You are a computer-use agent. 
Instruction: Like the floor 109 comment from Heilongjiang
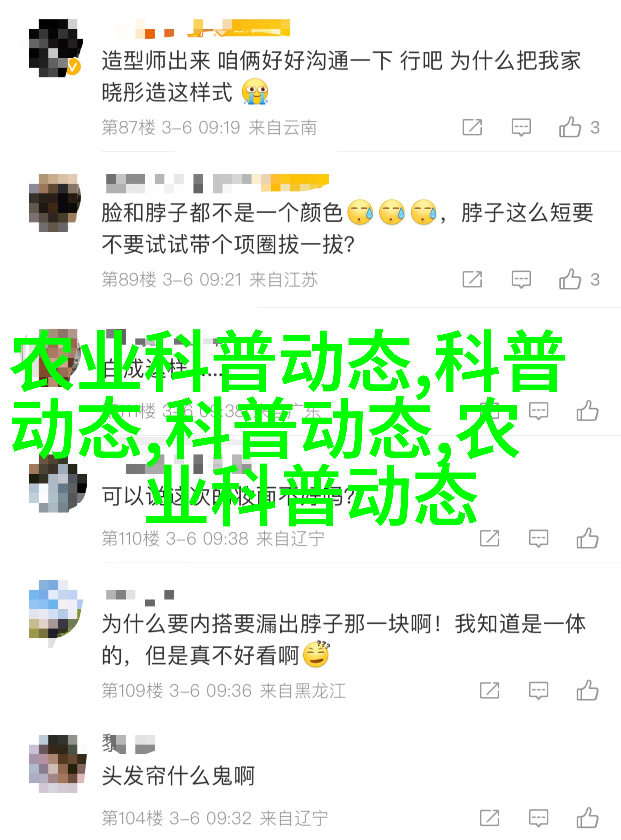pyautogui.click(x=588, y=690)
